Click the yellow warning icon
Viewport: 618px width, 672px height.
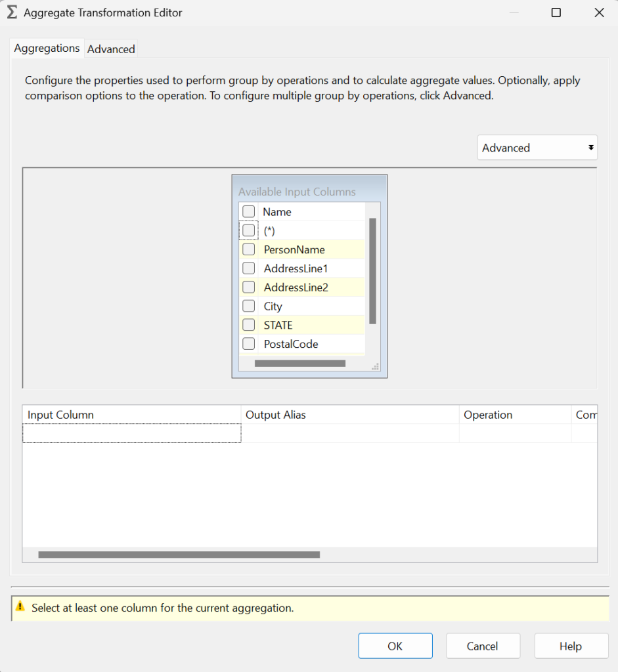click(20, 607)
